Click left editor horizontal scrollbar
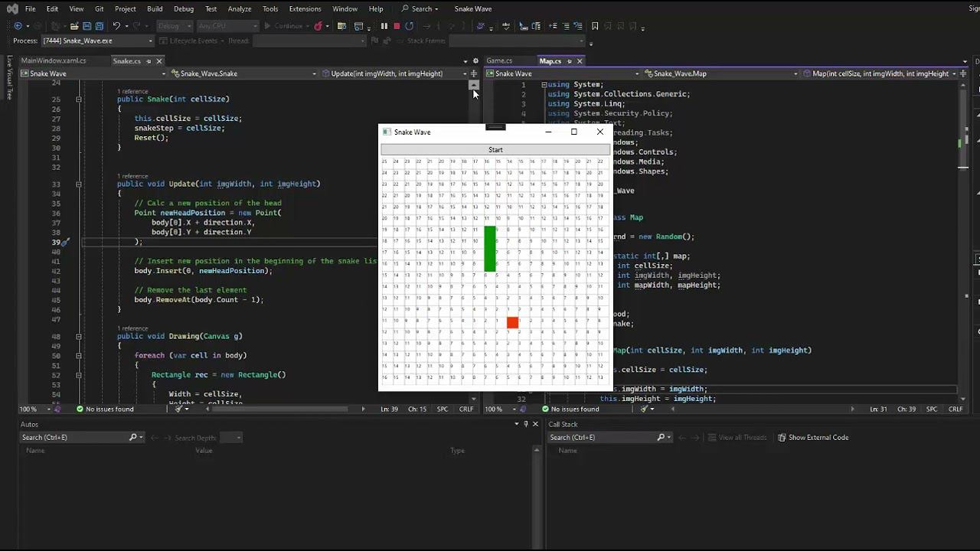Viewport: 980px width, 551px height. point(287,409)
